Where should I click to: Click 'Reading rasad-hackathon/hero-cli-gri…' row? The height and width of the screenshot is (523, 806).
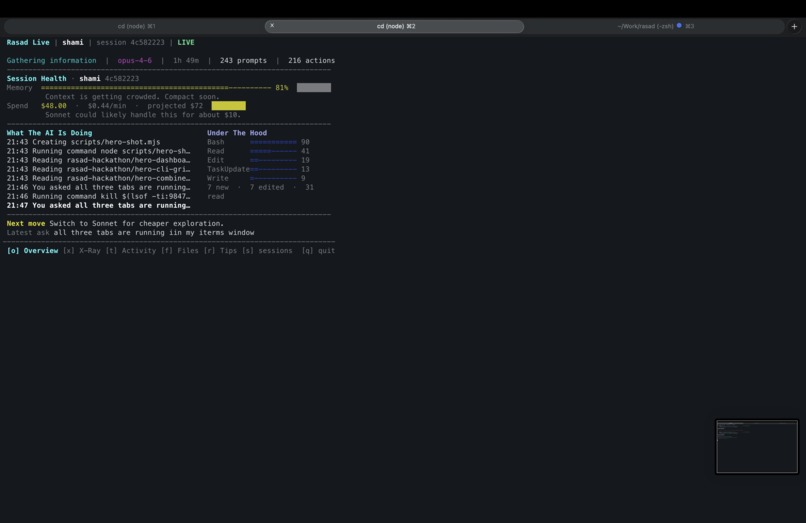(98, 169)
